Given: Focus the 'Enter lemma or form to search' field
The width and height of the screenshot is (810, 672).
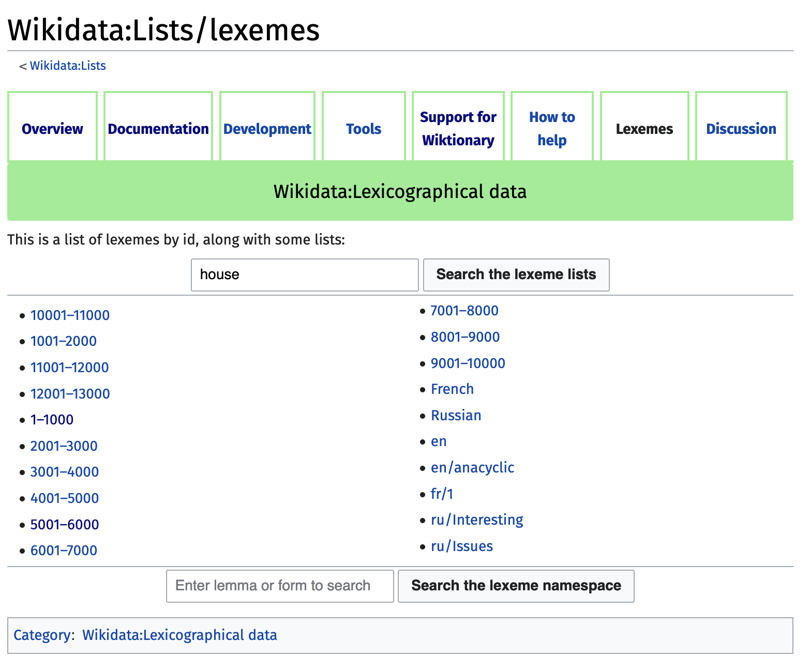Looking at the screenshot, I should [x=280, y=586].
